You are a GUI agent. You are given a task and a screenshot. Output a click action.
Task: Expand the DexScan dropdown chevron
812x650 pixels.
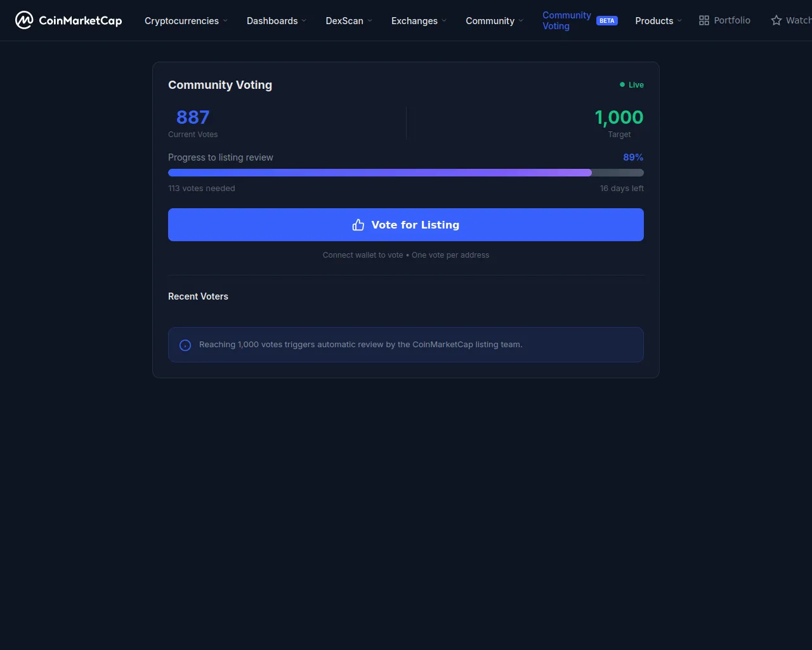coord(370,20)
